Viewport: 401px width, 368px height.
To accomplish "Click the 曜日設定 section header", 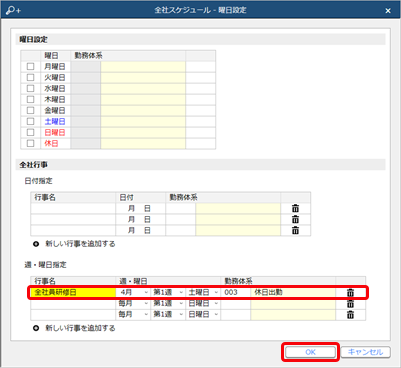I will 34,39.
